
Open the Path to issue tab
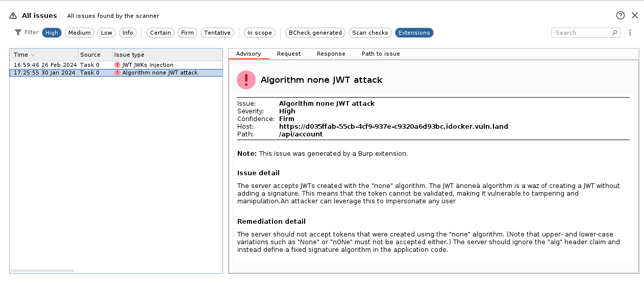coord(381,54)
